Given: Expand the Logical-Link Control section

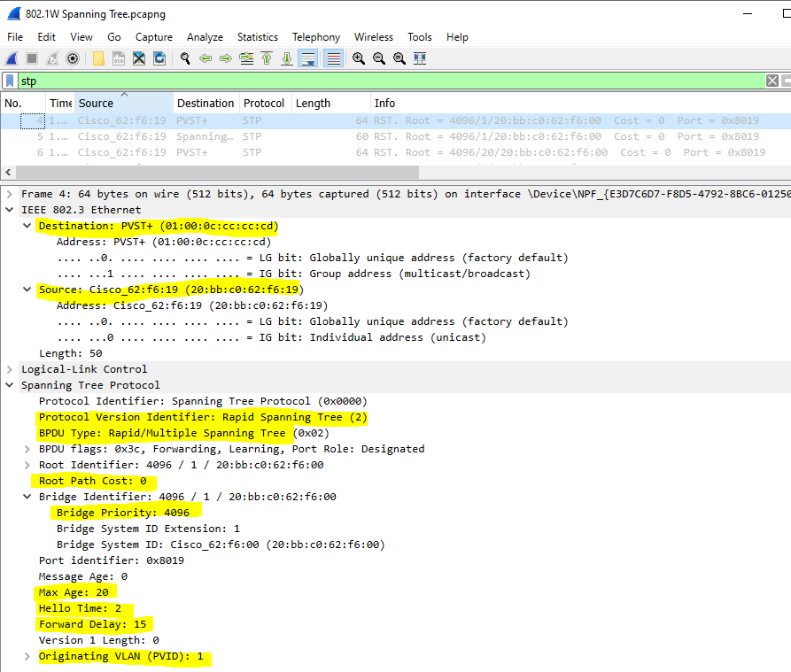Looking at the screenshot, I should pyautogui.click(x=9, y=369).
